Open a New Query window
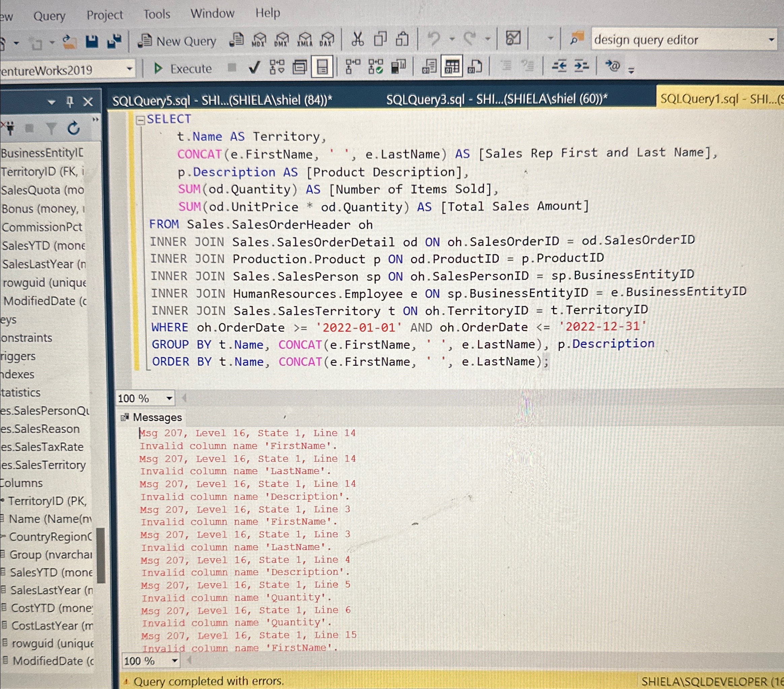 click(x=176, y=40)
